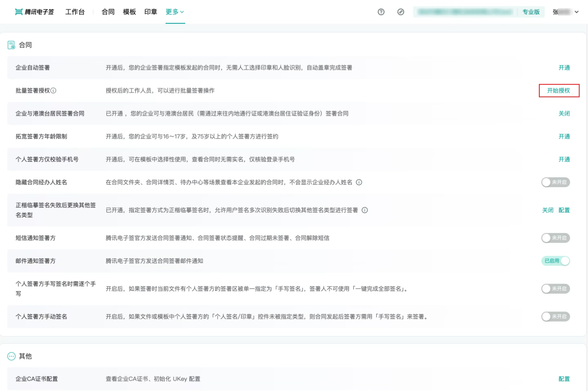Screen dimensions: 588x391
Task: Select the 印章 menu item
Action: pos(150,12)
